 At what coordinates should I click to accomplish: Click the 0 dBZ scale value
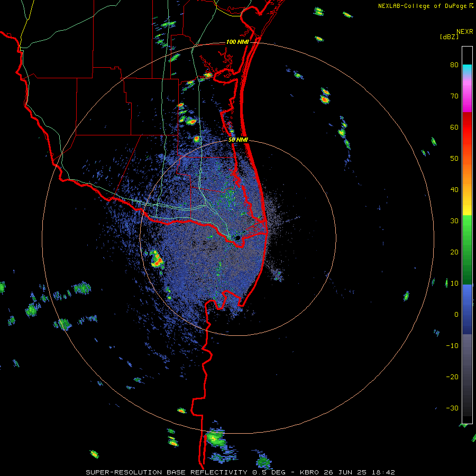(x=456, y=315)
